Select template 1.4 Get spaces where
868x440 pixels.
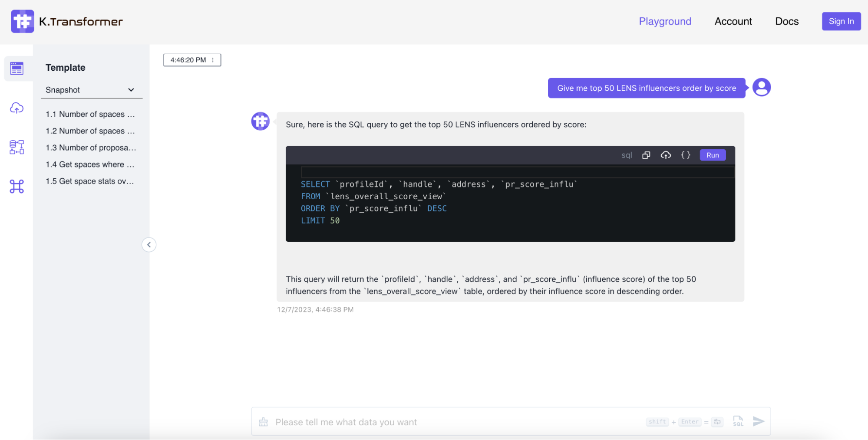pos(90,164)
